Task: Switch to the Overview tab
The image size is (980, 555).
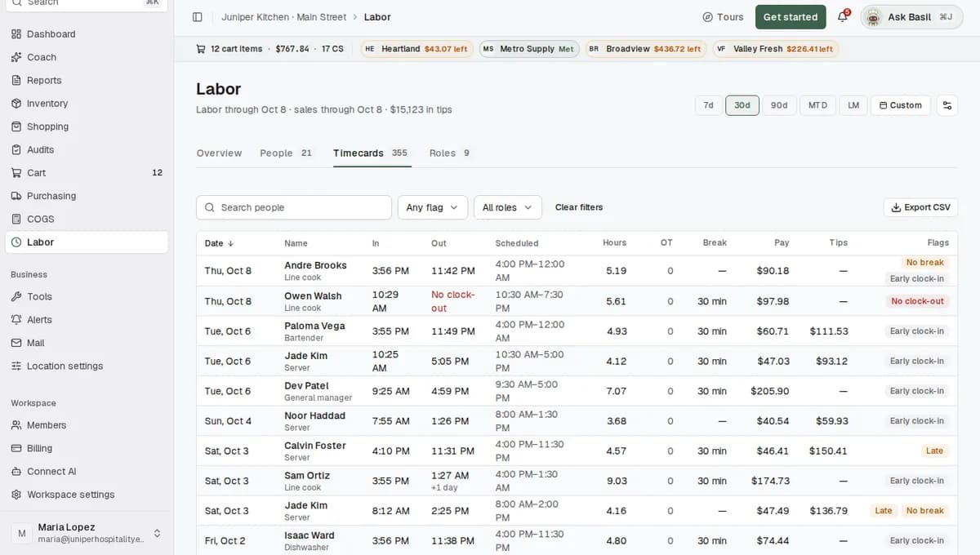Action: (x=219, y=153)
